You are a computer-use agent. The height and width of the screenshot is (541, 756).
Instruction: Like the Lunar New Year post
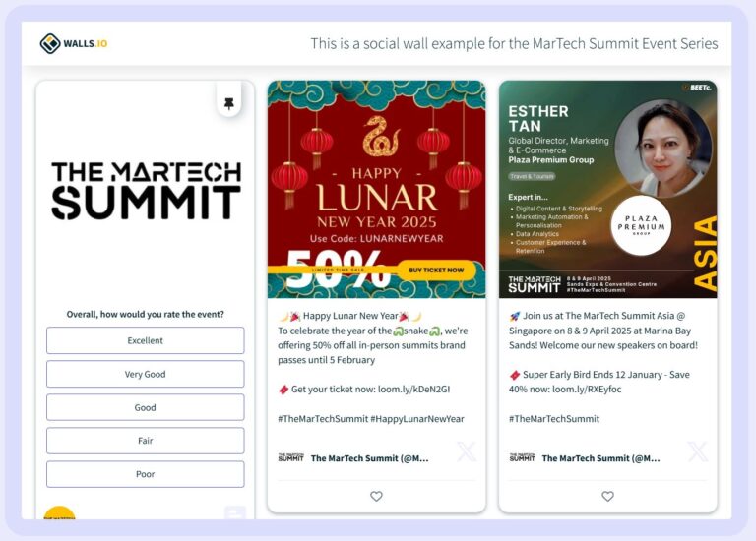pyautogui.click(x=376, y=496)
